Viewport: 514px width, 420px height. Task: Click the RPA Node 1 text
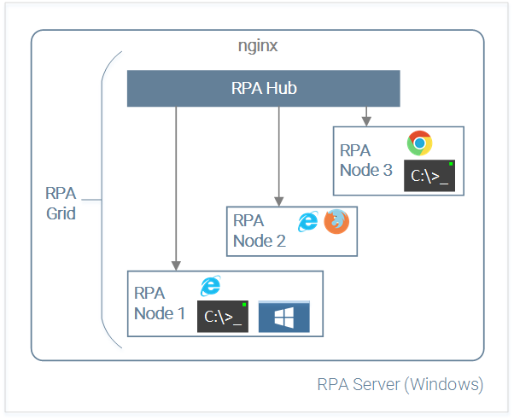click(160, 303)
